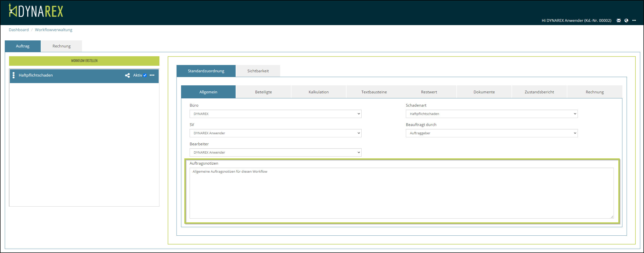This screenshot has width=644, height=253.
Task: Open the mail envelope icon
Action: [619, 21]
